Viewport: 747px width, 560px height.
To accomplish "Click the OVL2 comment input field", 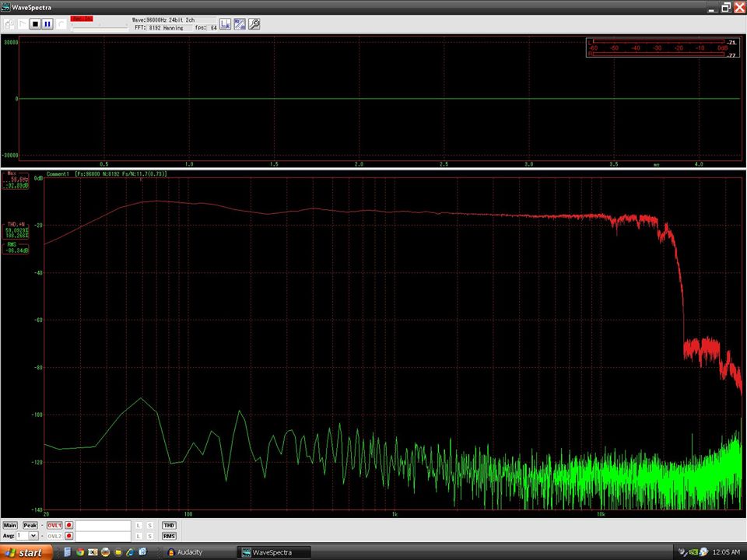I will pyautogui.click(x=103, y=536).
